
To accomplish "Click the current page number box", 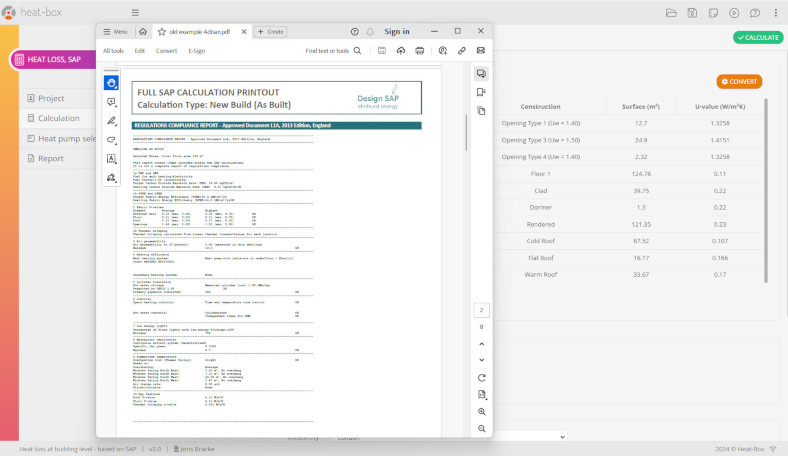I will (481, 310).
